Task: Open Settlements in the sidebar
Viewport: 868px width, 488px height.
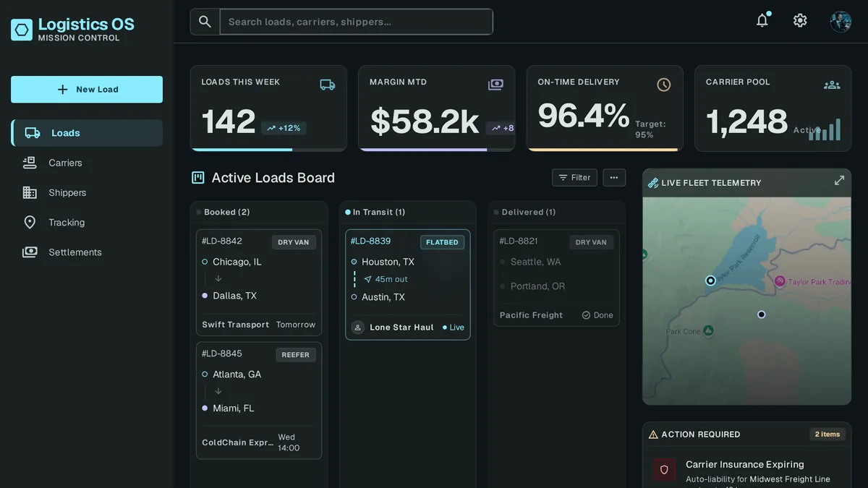Action: (87, 252)
